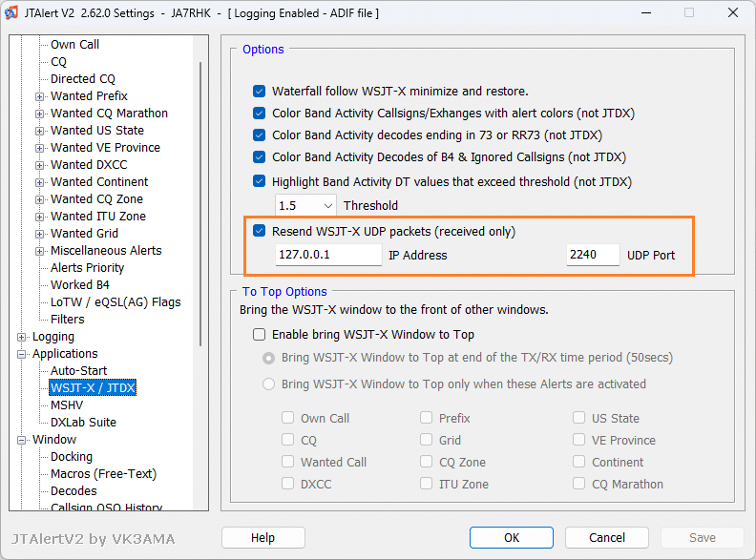Screen dimensions: 756x560
Task: Toggle the US State alert checkbox
Action: pos(579,417)
